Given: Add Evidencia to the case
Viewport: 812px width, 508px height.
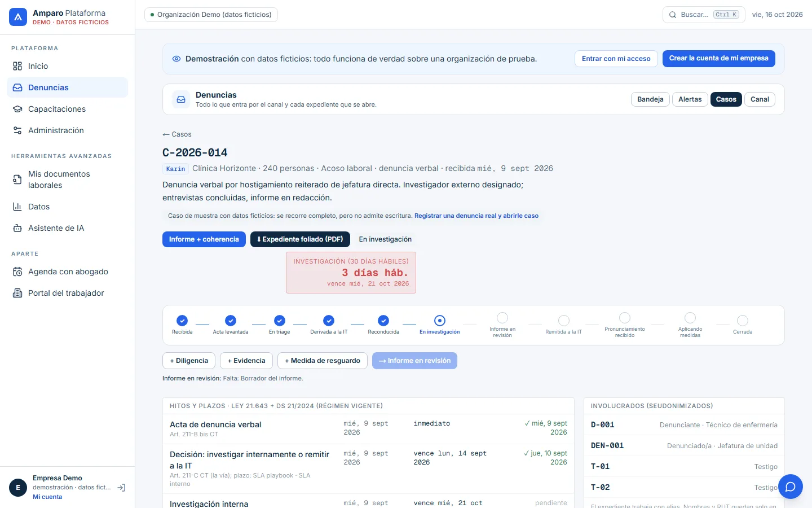Looking at the screenshot, I should pos(246,361).
